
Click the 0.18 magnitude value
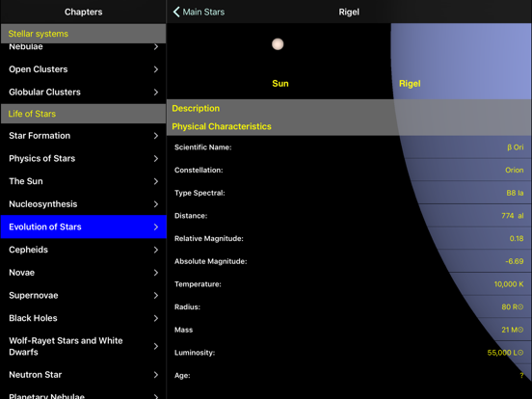tap(517, 238)
